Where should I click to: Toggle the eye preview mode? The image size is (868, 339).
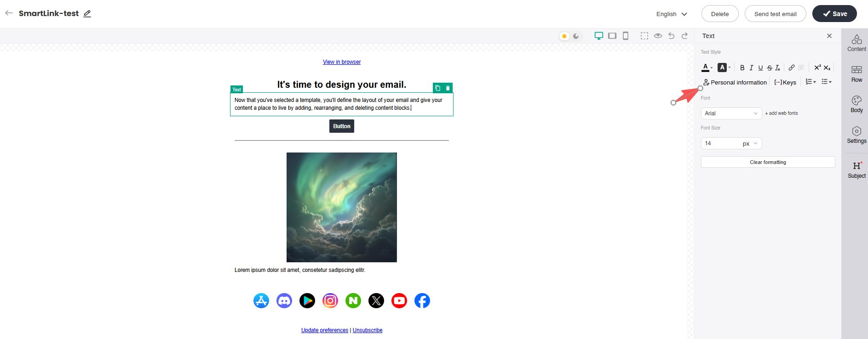[x=658, y=36]
